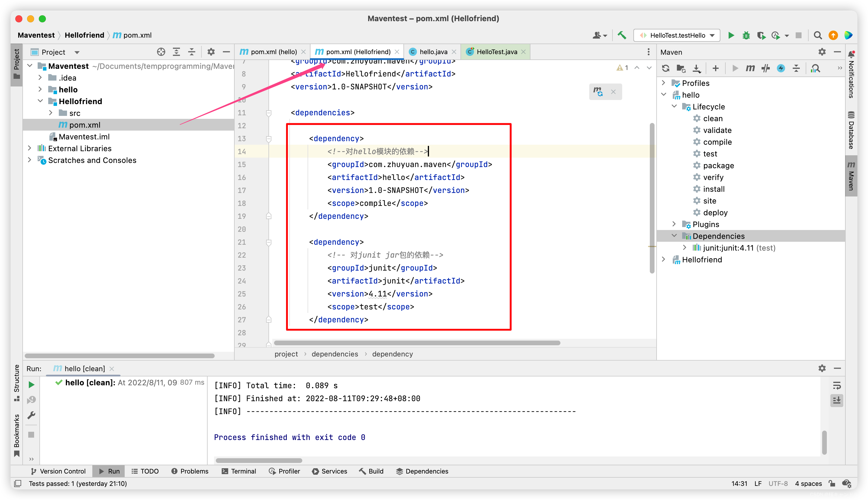Toggle the Structure side tool window
Image resolution: width=868 pixels, height=500 pixels.
[16, 383]
